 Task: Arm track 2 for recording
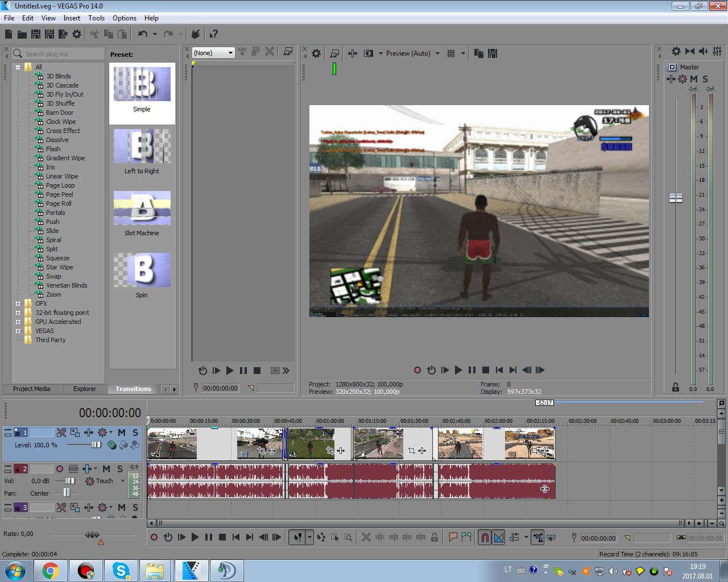[x=60, y=469]
